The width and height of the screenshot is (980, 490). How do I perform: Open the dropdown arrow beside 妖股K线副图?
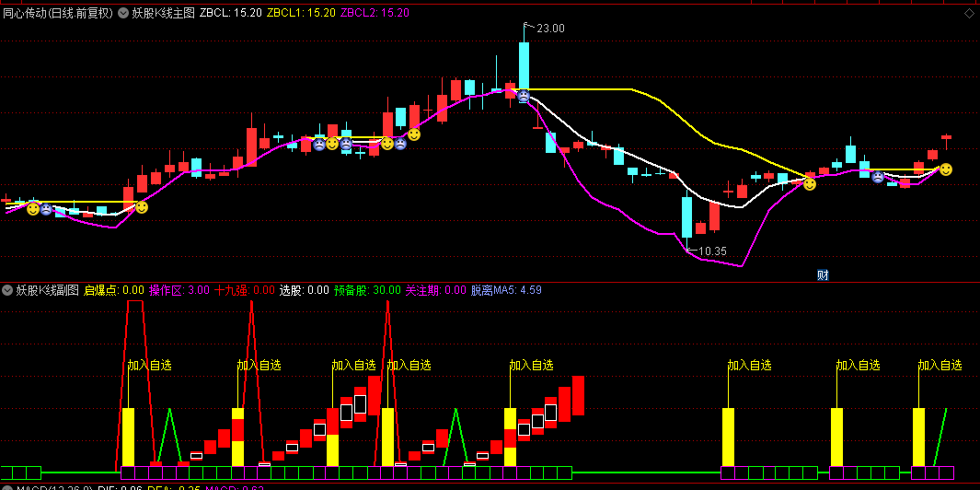tap(7, 290)
